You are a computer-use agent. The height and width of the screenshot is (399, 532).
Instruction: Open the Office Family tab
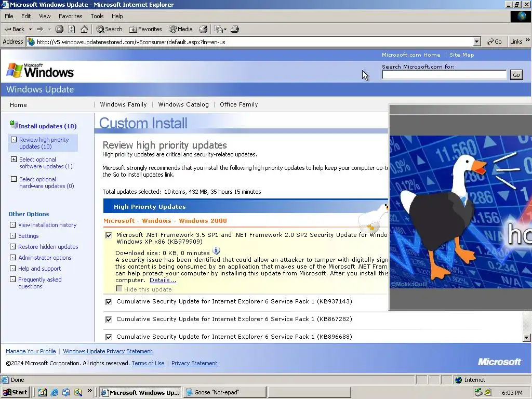click(x=238, y=104)
